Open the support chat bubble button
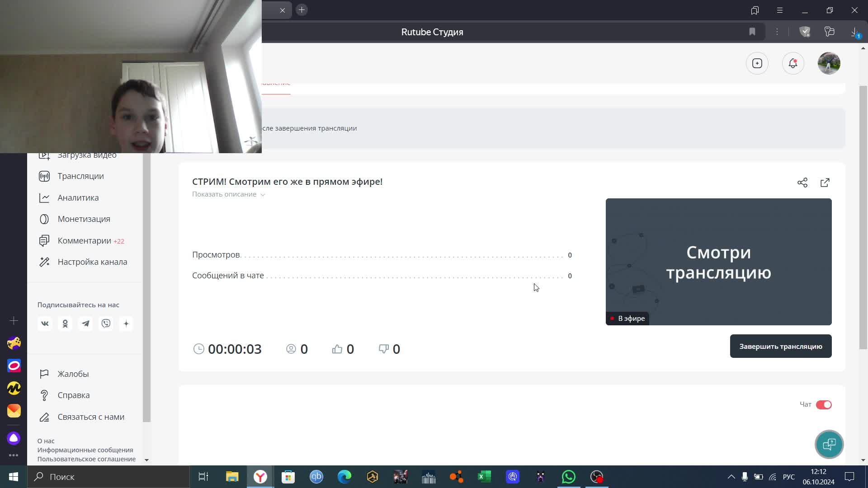The image size is (868, 488). click(x=829, y=444)
